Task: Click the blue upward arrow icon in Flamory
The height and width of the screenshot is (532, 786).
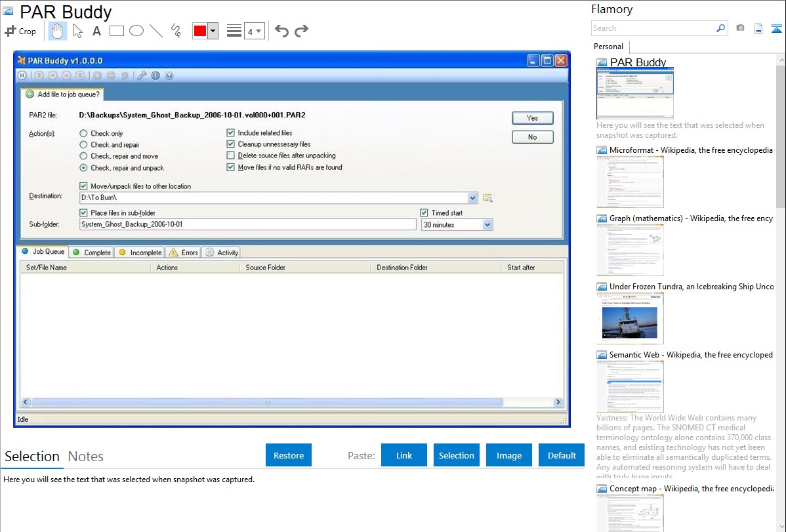Action: point(776,28)
